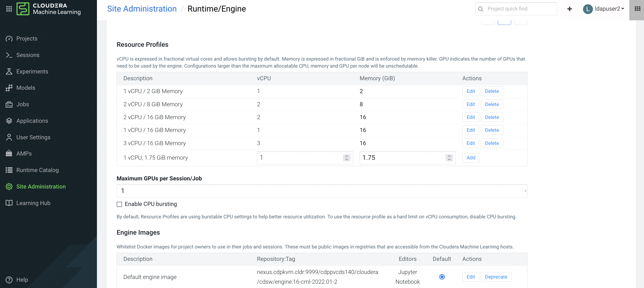Click the plus icon to create a new project
This screenshot has height=288, width=644.
569,9
